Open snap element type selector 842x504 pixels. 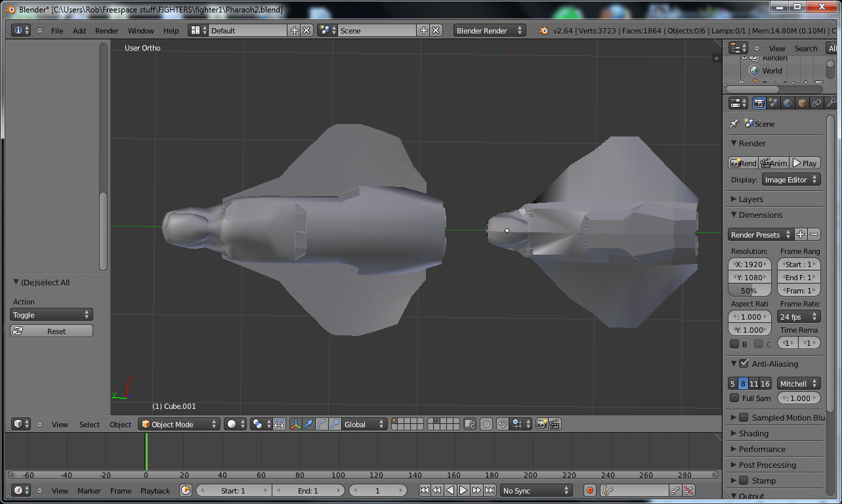pos(521,425)
